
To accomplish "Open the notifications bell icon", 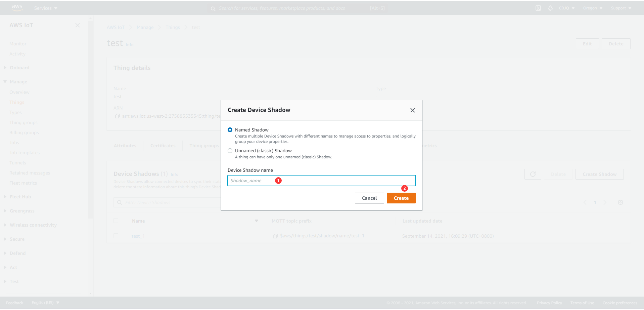I will pos(550,8).
